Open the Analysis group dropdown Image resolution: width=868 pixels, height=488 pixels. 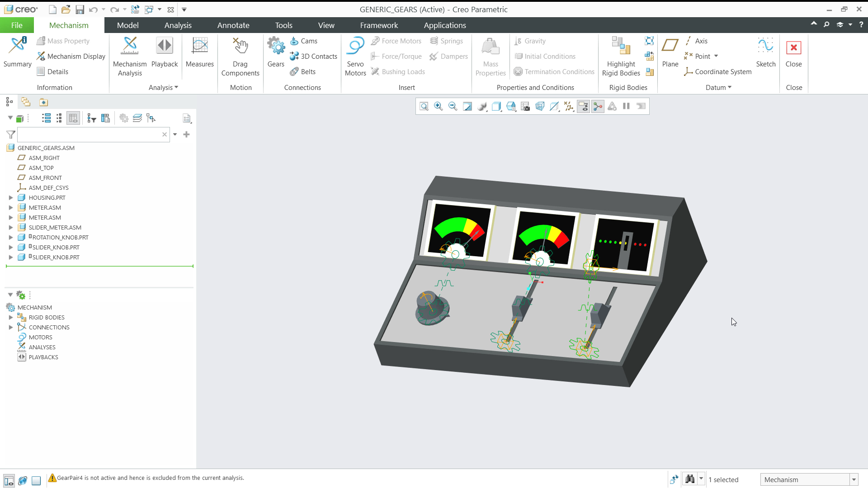coord(163,88)
